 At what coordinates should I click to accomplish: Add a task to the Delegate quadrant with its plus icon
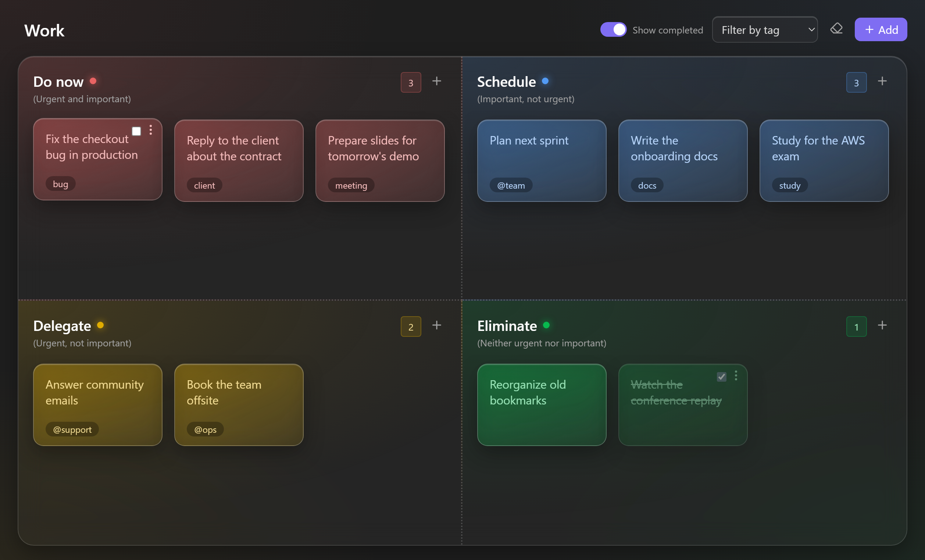(437, 325)
